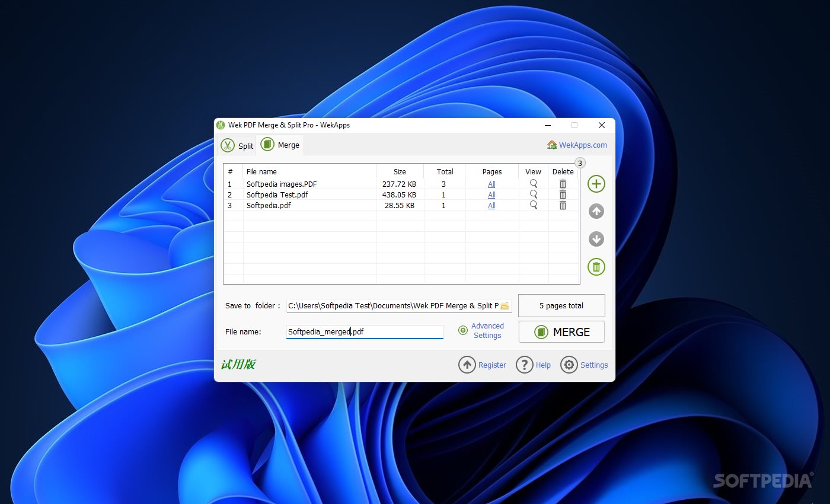Click the Size column header
The width and height of the screenshot is (830, 504).
pyautogui.click(x=400, y=171)
